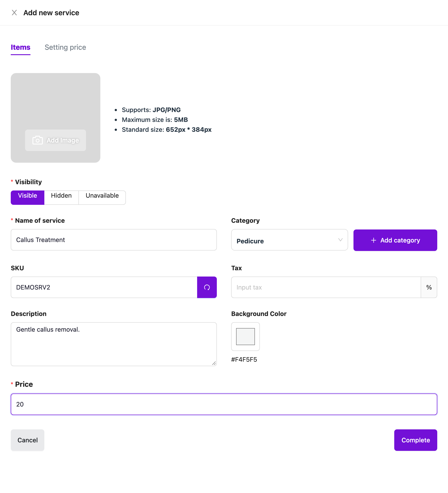The image size is (448, 493).
Task: Click the Add category button
Action: [x=395, y=240]
